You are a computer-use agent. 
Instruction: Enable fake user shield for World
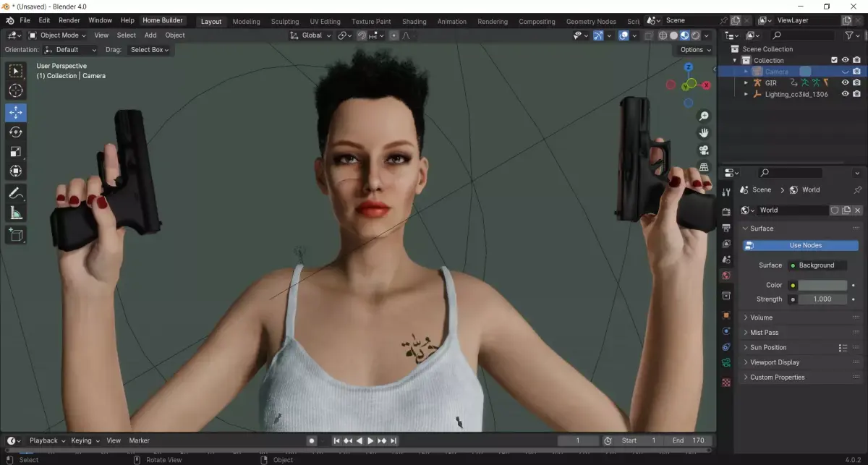pyautogui.click(x=835, y=210)
